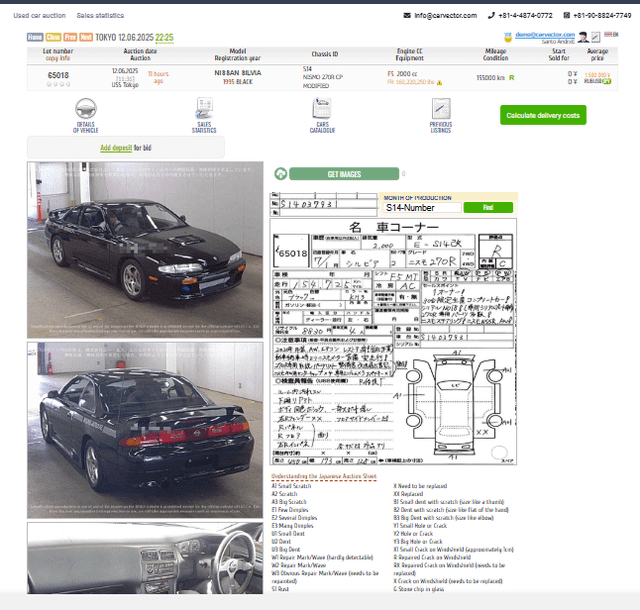Go to the Home tab
The width and height of the screenshot is (640, 610).
[x=35, y=37]
